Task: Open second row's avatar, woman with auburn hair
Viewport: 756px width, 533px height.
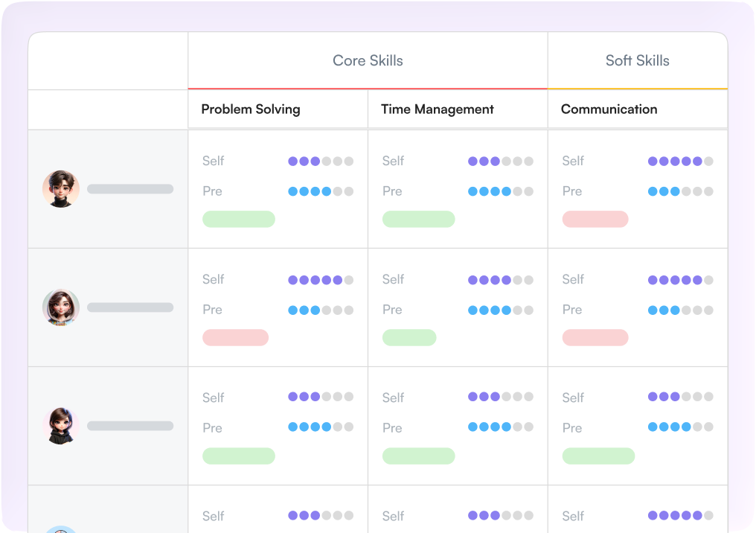Action: click(x=61, y=307)
